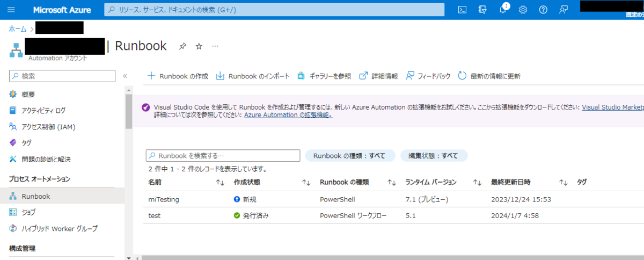Click 7.1 (プレビュー) runtime cell
The height and width of the screenshot is (260, 644).
pos(427,199)
